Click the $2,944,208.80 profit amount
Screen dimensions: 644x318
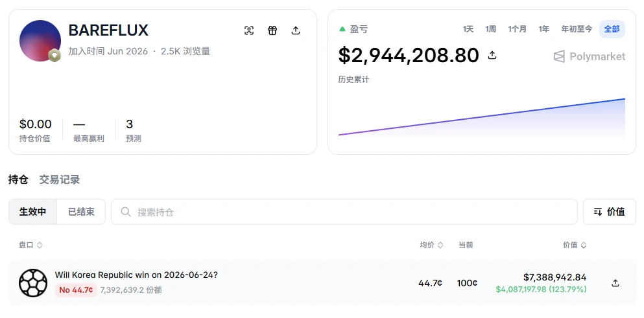[409, 55]
